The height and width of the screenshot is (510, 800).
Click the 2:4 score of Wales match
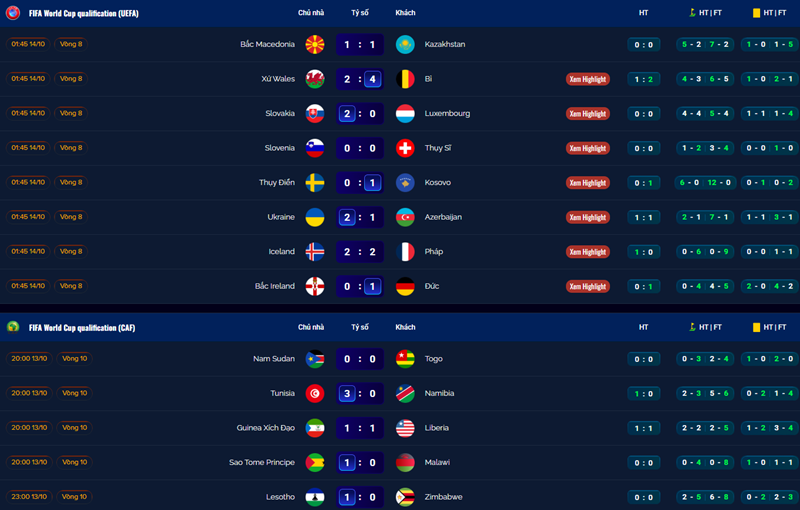coord(360,79)
